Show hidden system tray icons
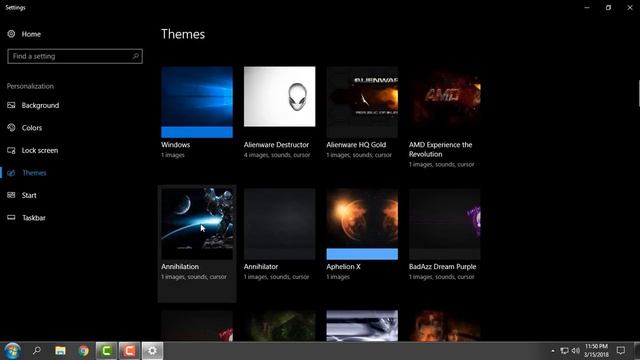 (553, 351)
